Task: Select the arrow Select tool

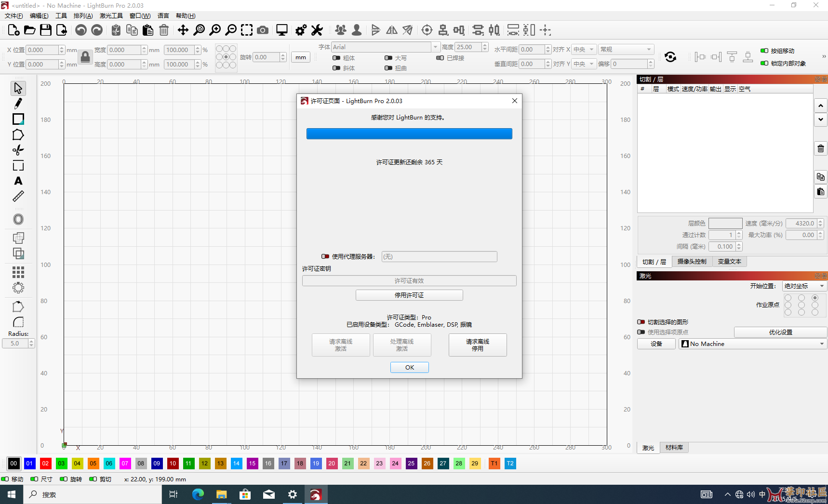Action: [x=18, y=88]
